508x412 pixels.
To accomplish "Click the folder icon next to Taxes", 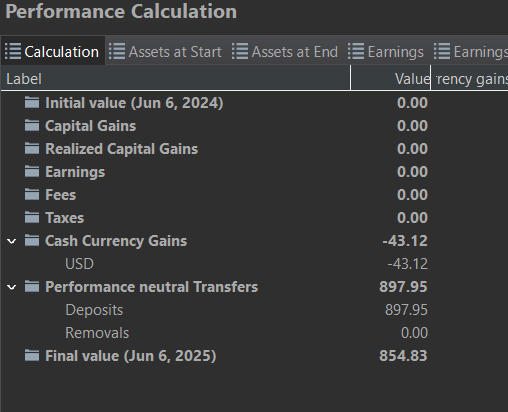I will (x=32, y=217).
